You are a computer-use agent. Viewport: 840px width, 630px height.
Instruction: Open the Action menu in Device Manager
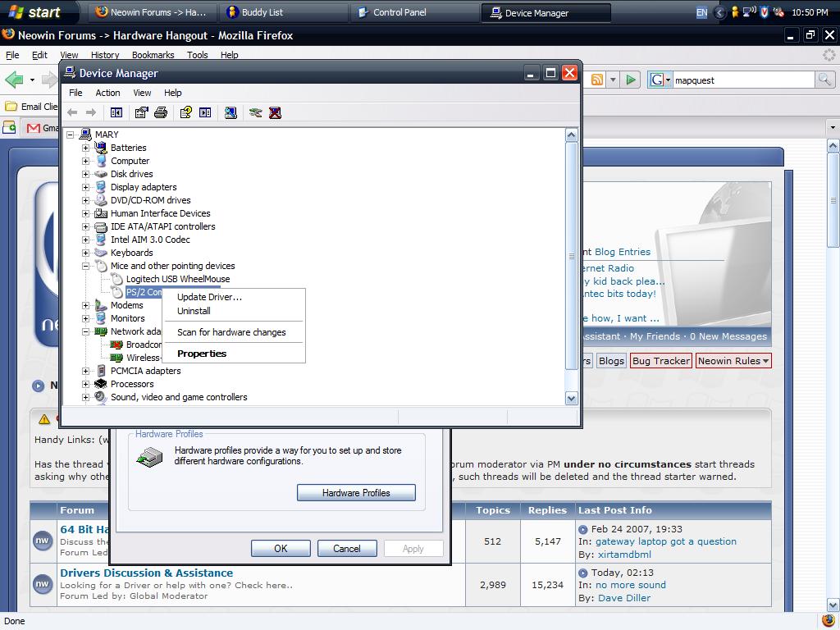pyautogui.click(x=107, y=93)
